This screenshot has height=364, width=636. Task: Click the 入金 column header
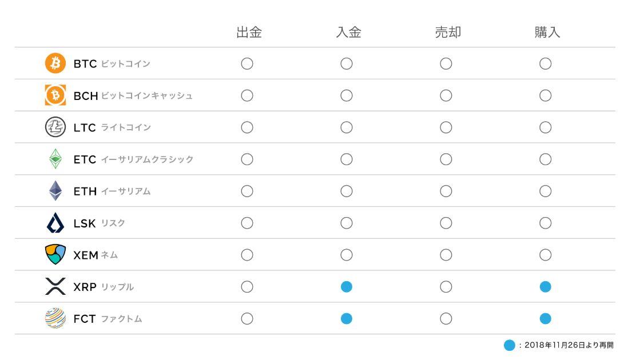point(348,33)
